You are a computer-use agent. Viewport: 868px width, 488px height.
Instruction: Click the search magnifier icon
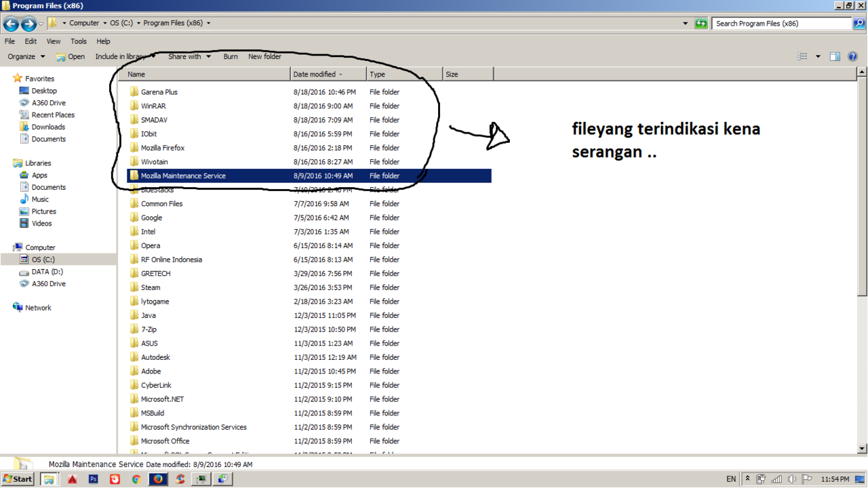pos(859,23)
